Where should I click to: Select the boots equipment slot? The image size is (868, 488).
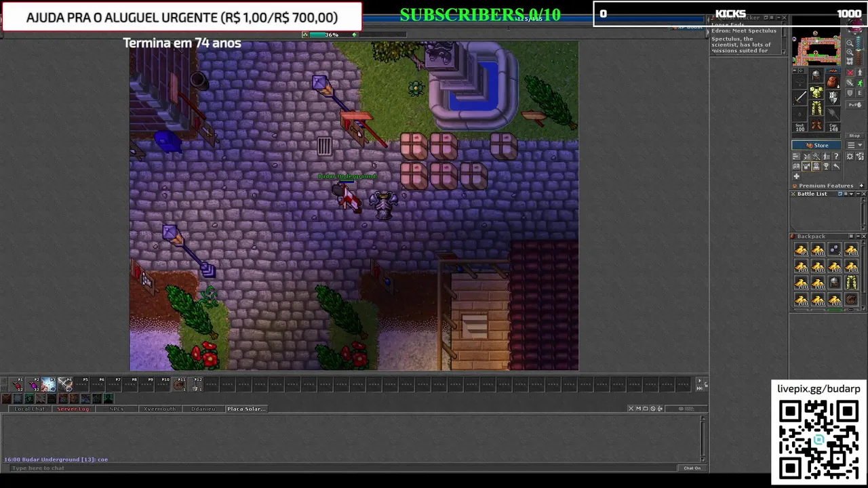coord(816,124)
